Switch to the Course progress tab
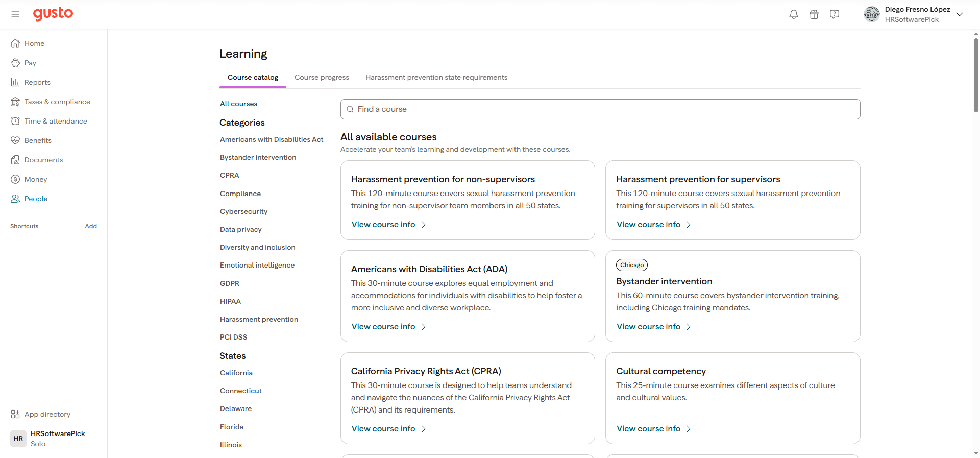Screen dimensions: 980x458 (322, 78)
